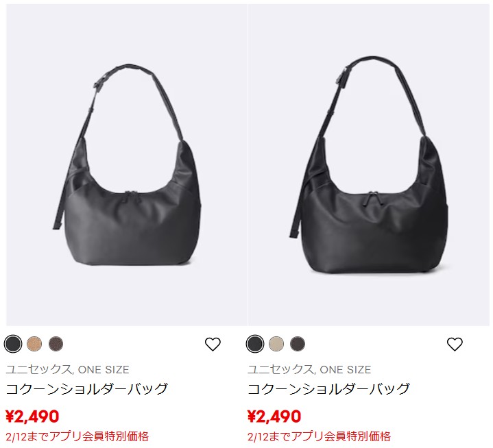Click the ¥2,490 price on second listing
The image size is (493, 448).
click(x=274, y=416)
